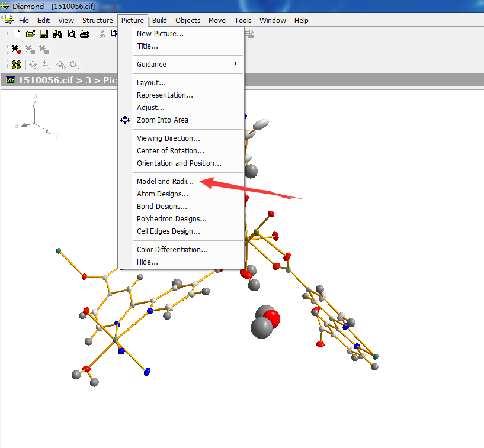This screenshot has width=484, height=448.
Task: Open the Edit menu
Action: click(x=43, y=20)
